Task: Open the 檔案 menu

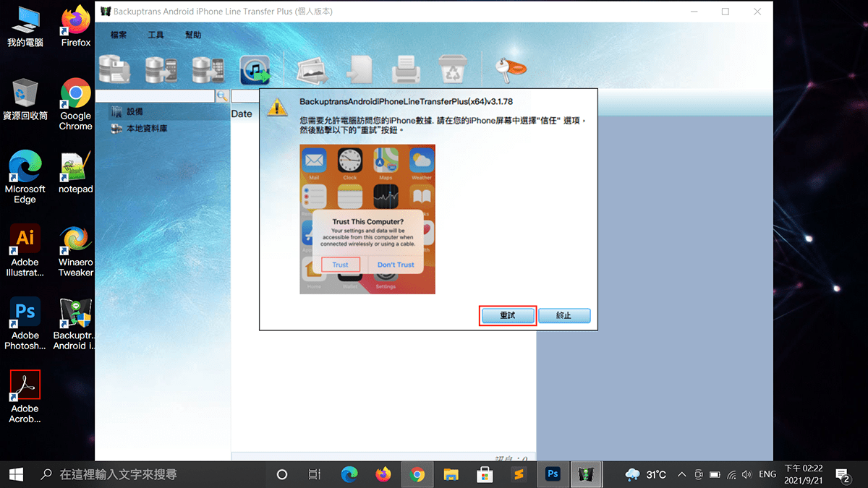Action: point(119,35)
